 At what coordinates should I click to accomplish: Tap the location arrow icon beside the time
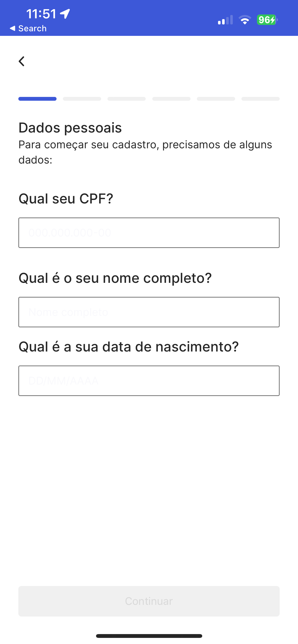click(65, 14)
